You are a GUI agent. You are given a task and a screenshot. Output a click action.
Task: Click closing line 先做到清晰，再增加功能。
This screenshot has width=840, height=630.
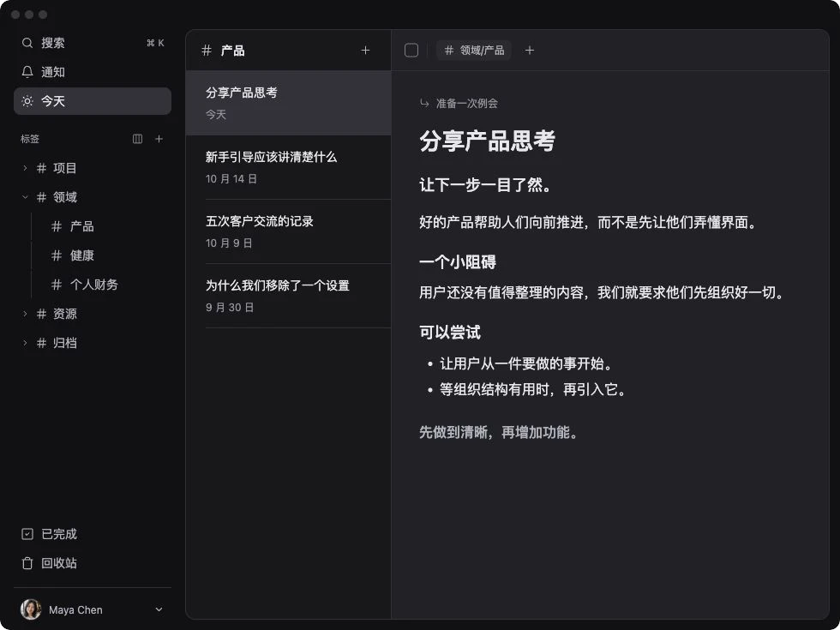(x=498, y=432)
